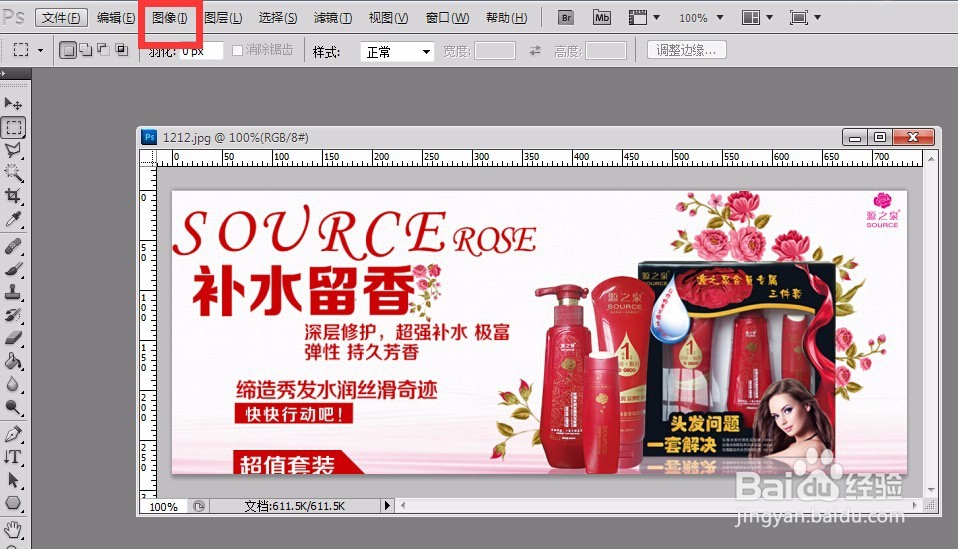The image size is (958, 549).
Task: Open the 文件(F) menu
Action: pos(61,18)
